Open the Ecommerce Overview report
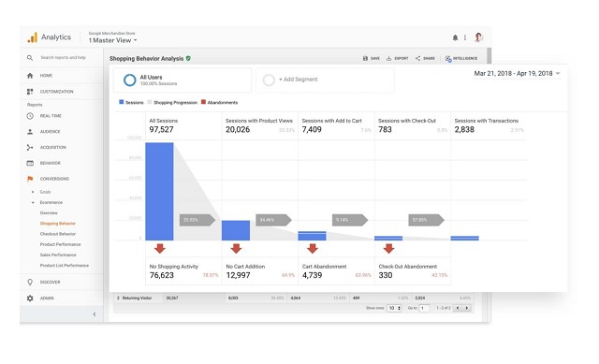599x364 pixels. [49, 213]
